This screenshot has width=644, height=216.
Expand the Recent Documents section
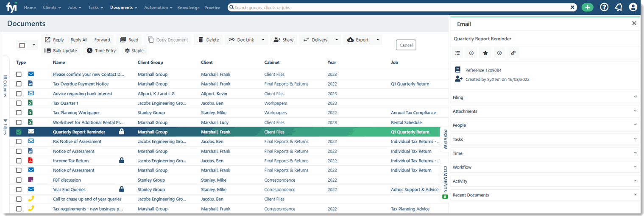[545, 195]
